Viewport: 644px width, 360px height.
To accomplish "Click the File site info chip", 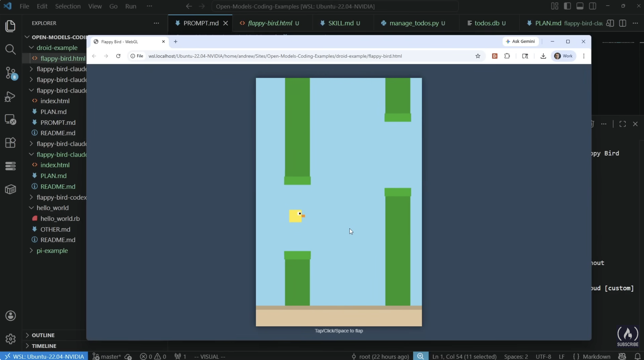I will click(137, 56).
